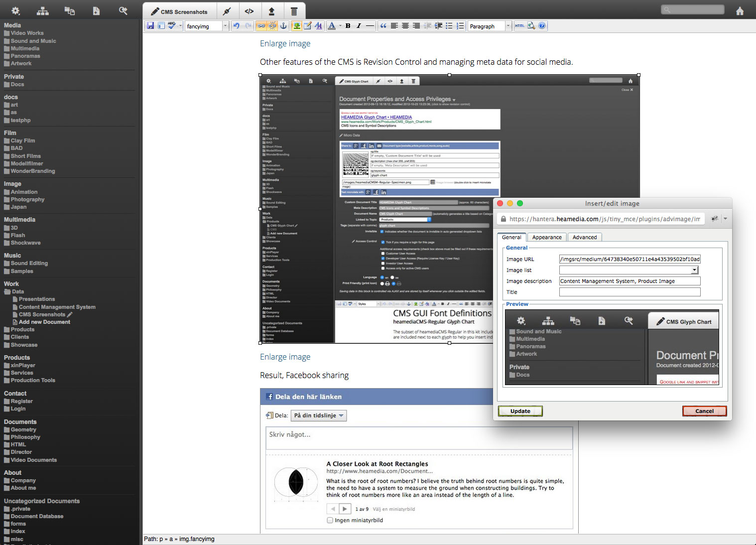Open the sitemap icon in the top bar
This screenshot has height=545, width=756.
(x=43, y=11)
